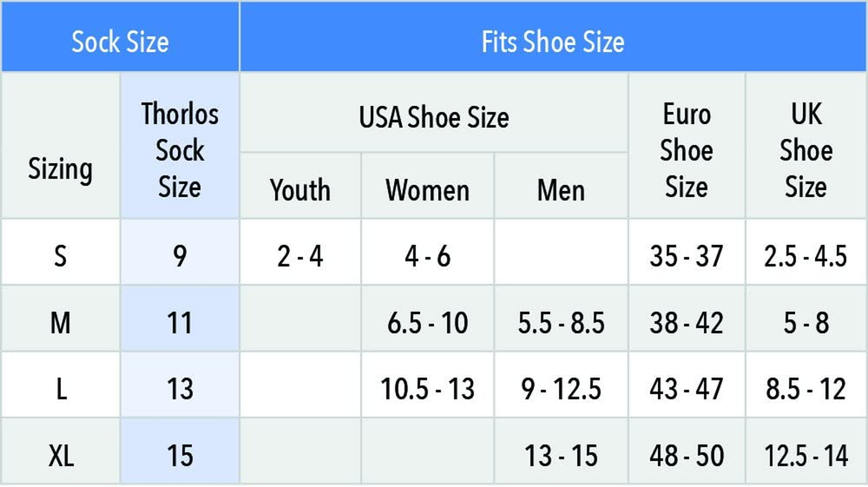Screen dimensions: 868x487
Task: Click the 'Men' sub-column header
Action: 561,189
